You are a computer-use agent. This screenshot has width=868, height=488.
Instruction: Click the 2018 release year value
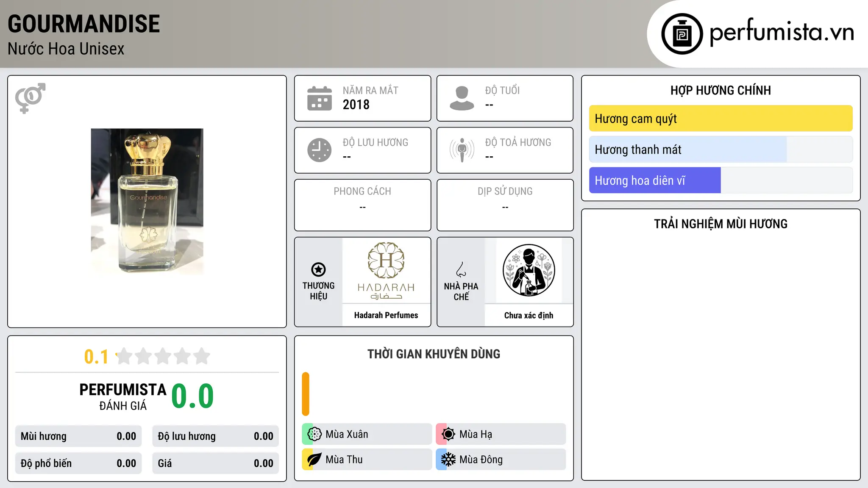pos(356,105)
